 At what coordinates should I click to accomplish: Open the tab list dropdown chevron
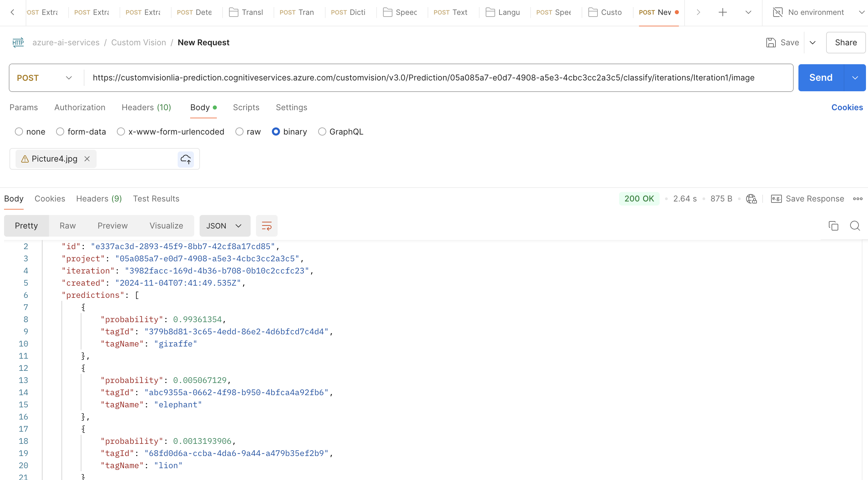[748, 13]
